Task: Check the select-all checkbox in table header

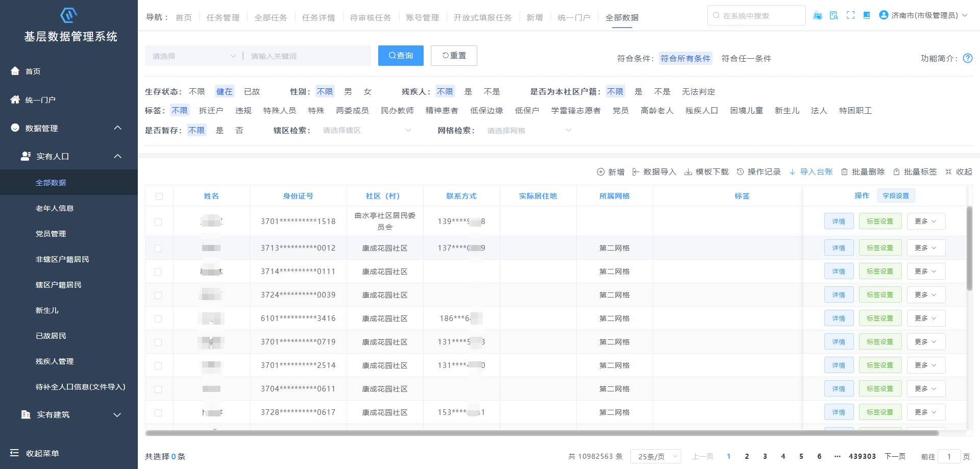Action: pos(159,196)
